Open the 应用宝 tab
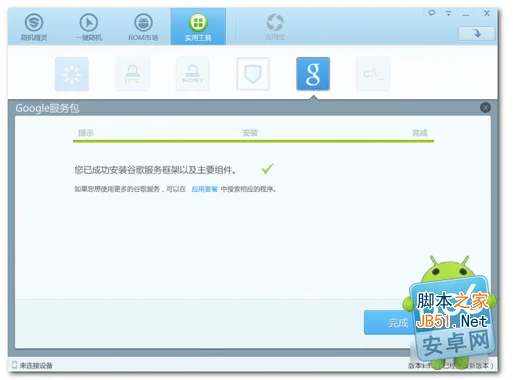This screenshot has width=513, height=380. pyautogui.click(x=275, y=27)
